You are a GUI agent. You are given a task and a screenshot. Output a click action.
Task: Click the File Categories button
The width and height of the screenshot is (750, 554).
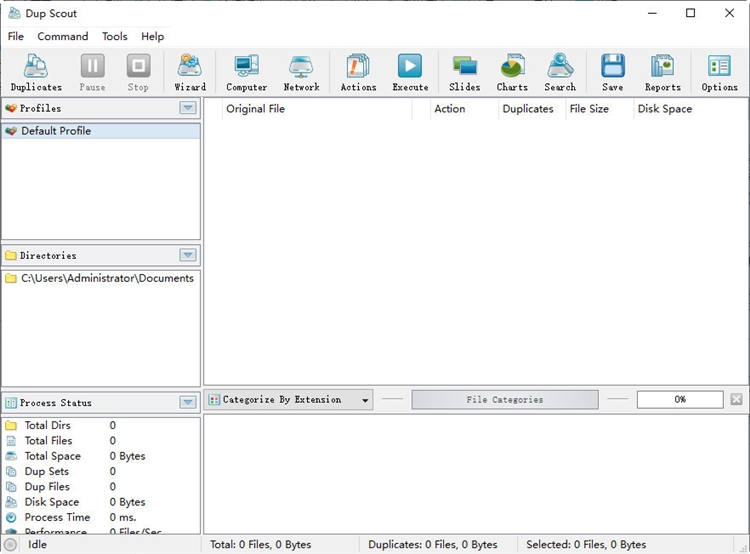coord(505,400)
